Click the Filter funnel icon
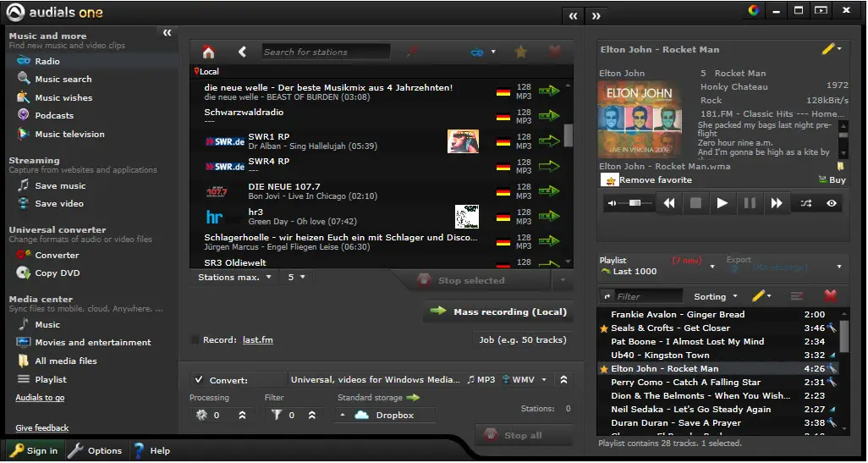This screenshot has height=463, width=868. point(277,415)
